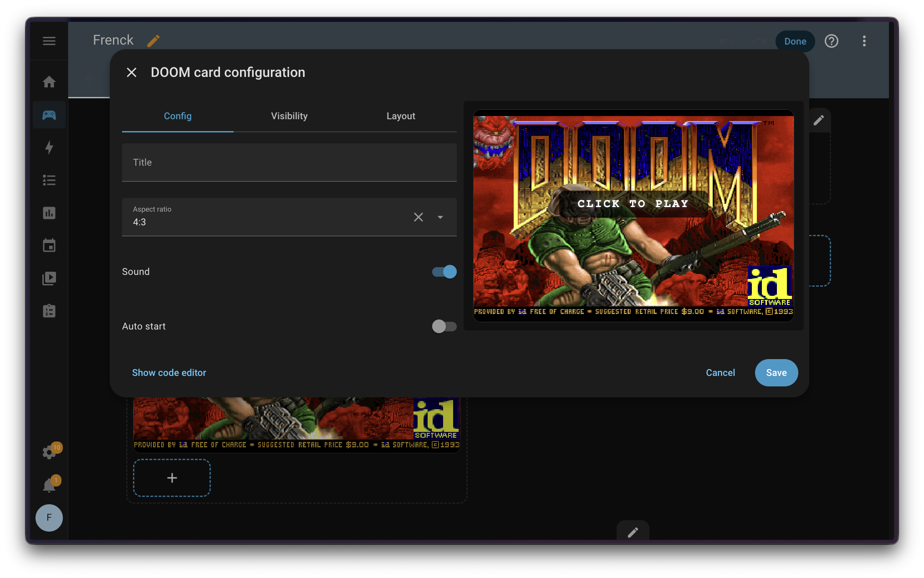The image size is (924, 578).
Task: Turn off the Sound toggle
Action: pos(444,272)
